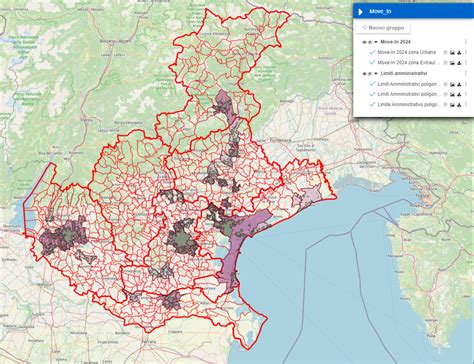Open the more options menu for the zona Urbana row
The height and width of the screenshot is (364, 474).
(x=466, y=52)
